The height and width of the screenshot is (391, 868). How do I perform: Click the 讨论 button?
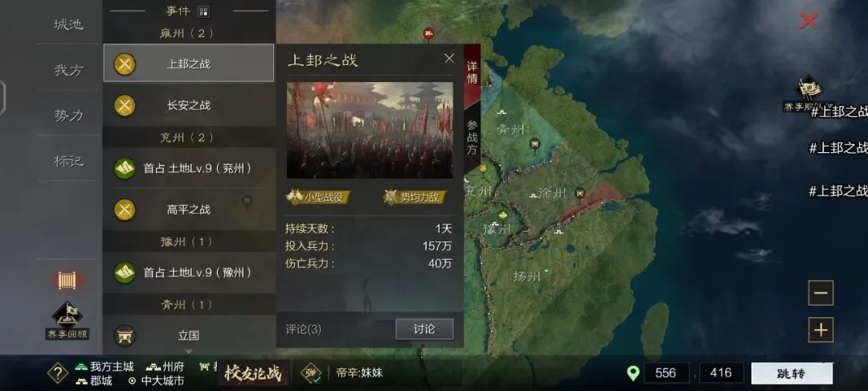pos(424,329)
